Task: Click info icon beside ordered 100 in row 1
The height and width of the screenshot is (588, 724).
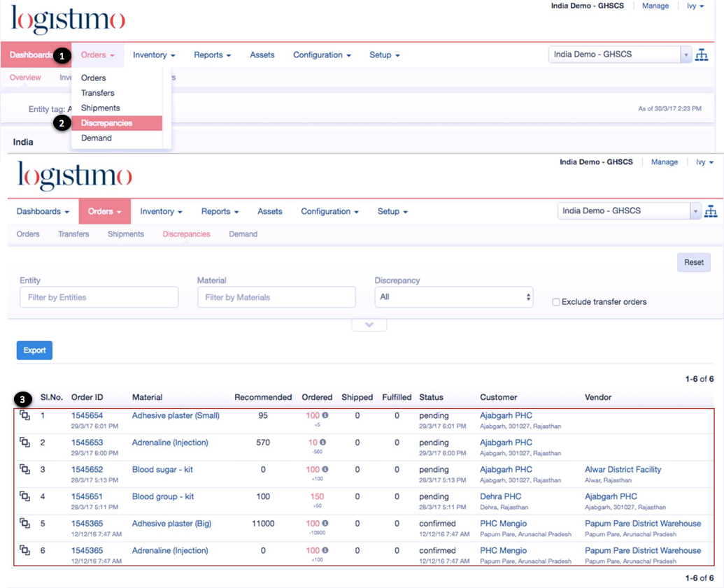Action: [325, 415]
